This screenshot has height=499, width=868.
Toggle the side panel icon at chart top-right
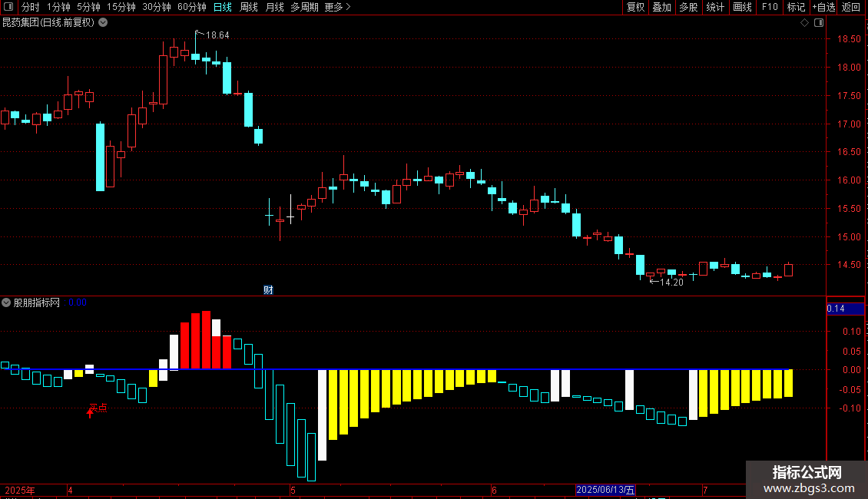819,23
